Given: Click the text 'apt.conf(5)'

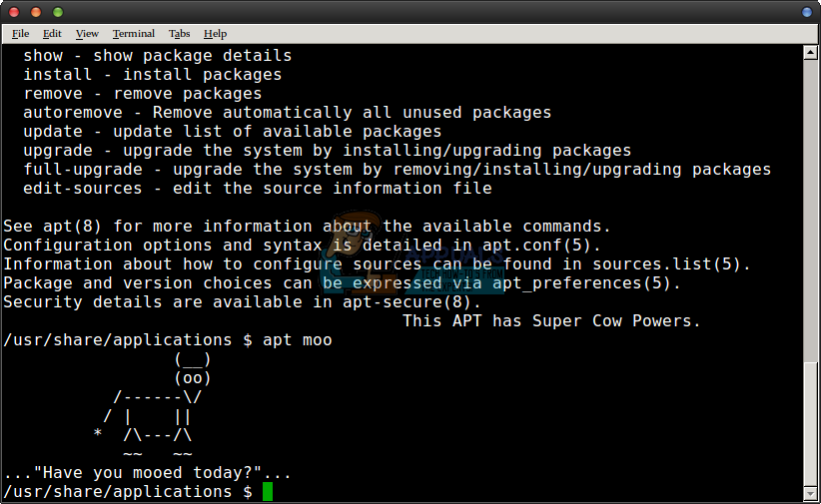Looking at the screenshot, I should (x=536, y=245).
